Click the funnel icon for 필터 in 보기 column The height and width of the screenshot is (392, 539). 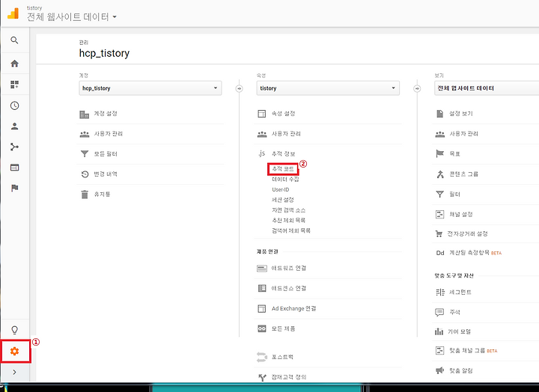(x=439, y=195)
